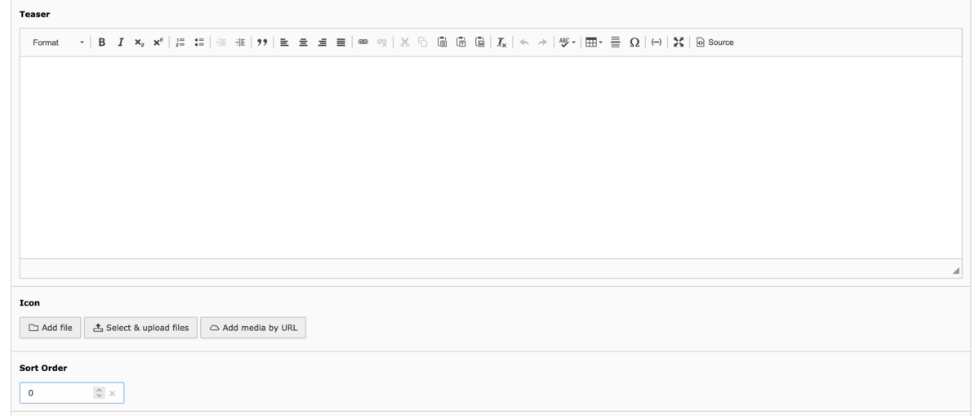Open the Format dropdown
Viewport: 980px width, 416px height.
click(58, 42)
